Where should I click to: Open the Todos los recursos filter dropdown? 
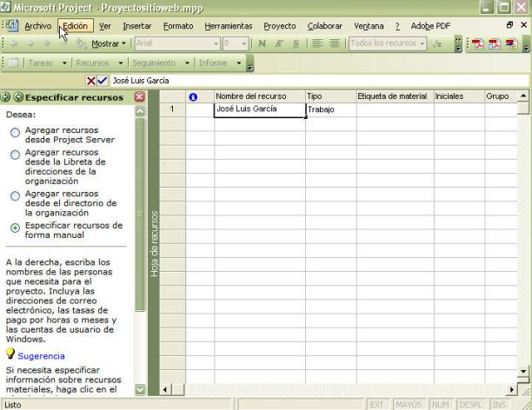click(x=422, y=43)
